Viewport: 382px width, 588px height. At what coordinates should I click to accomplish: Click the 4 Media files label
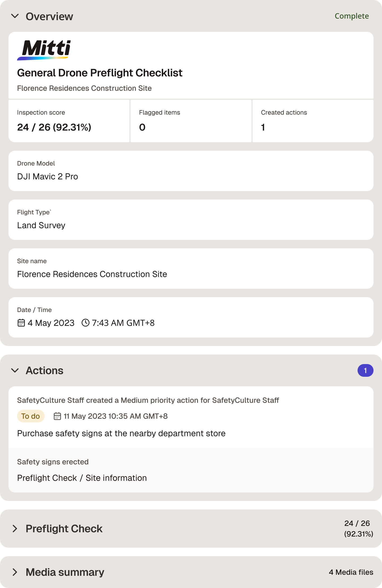click(x=351, y=572)
